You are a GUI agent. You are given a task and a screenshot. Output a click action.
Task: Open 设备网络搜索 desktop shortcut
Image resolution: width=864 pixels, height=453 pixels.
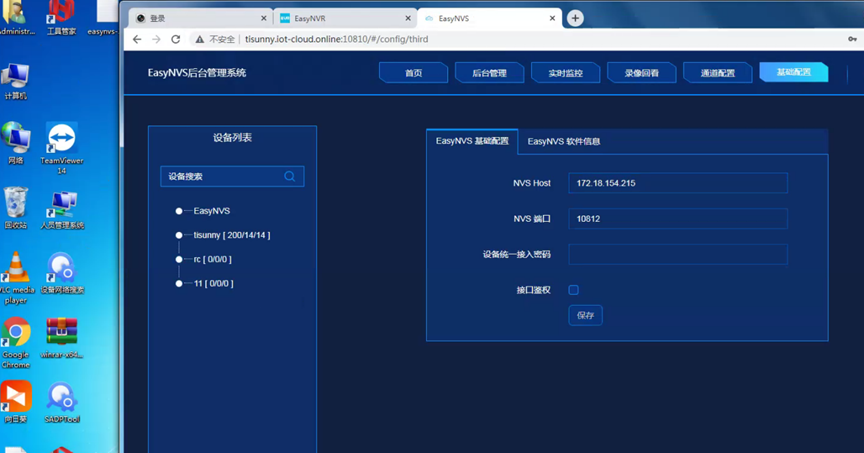pos(62,273)
